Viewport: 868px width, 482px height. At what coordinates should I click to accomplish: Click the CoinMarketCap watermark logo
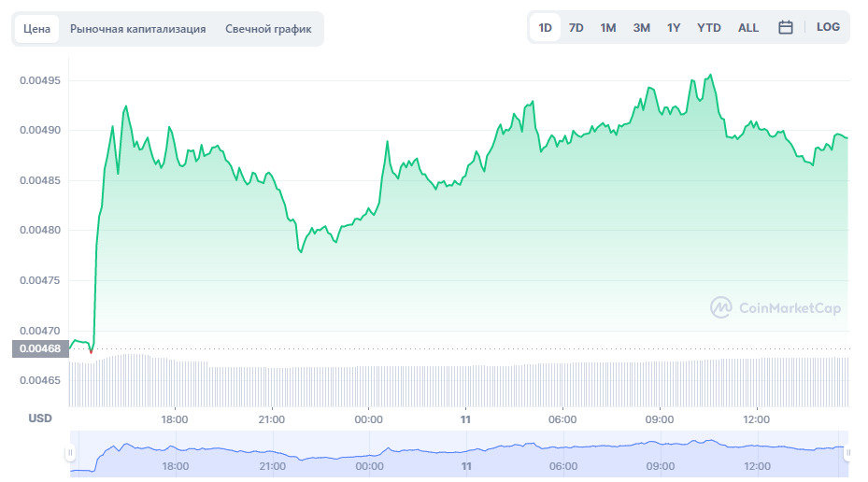tap(776, 307)
